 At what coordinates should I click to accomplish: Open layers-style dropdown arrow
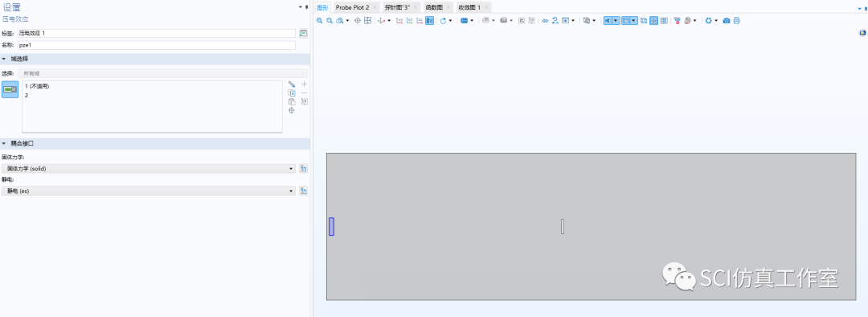click(634, 20)
